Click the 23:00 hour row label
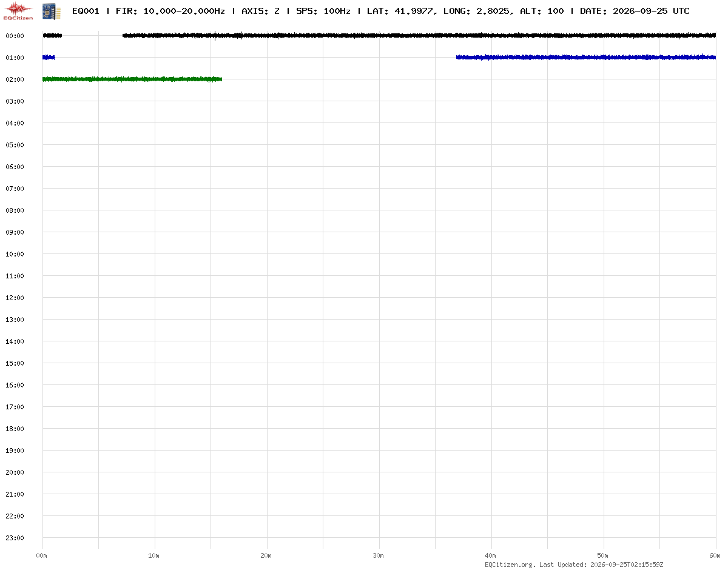This screenshot has height=570, width=728. (15, 538)
